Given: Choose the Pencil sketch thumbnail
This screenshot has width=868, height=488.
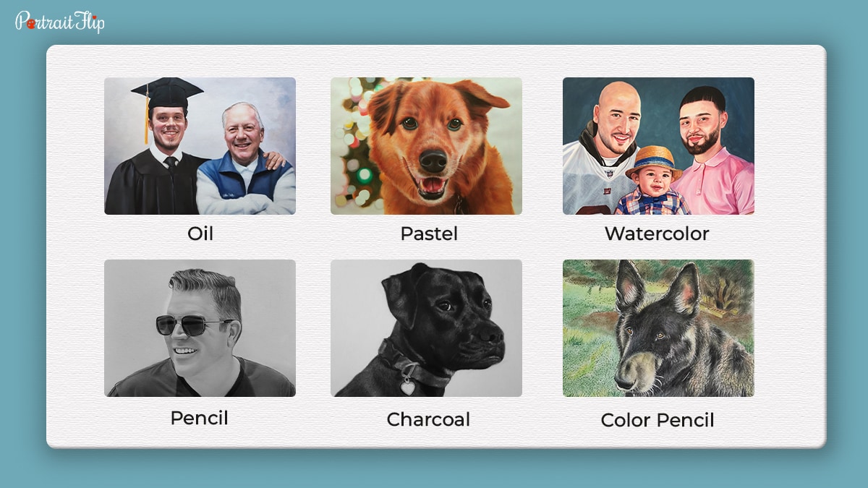Looking at the screenshot, I should click(200, 328).
